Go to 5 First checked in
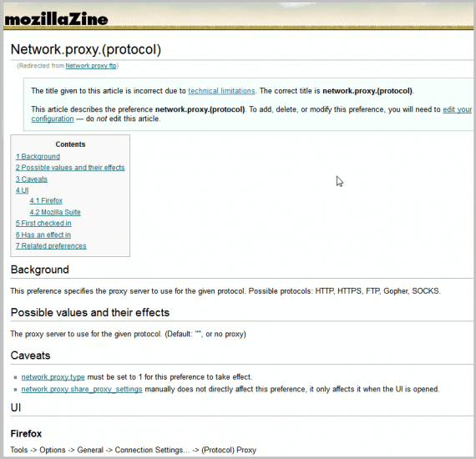The height and width of the screenshot is (459, 476). [x=43, y=224]
